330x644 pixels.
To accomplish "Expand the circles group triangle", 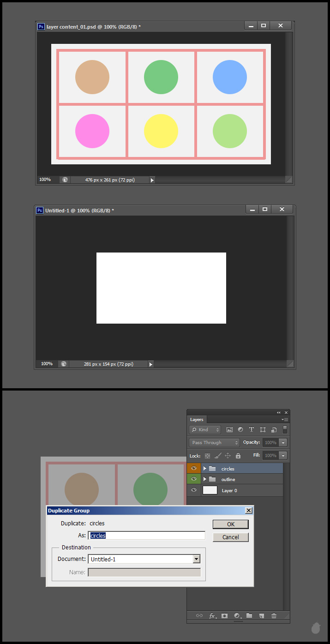I will pos(204,468).
